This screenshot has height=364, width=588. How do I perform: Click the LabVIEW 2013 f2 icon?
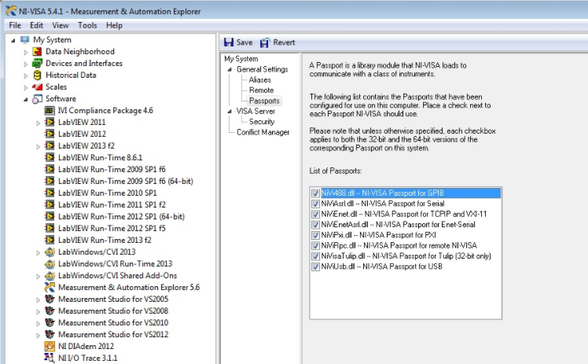click(50, 145)
